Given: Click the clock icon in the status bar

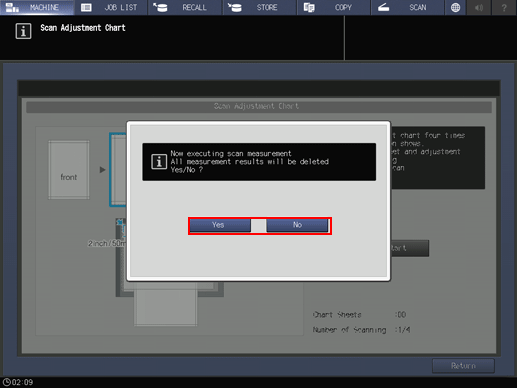Looking at the screenshot, I should click(x=6, y=382).
